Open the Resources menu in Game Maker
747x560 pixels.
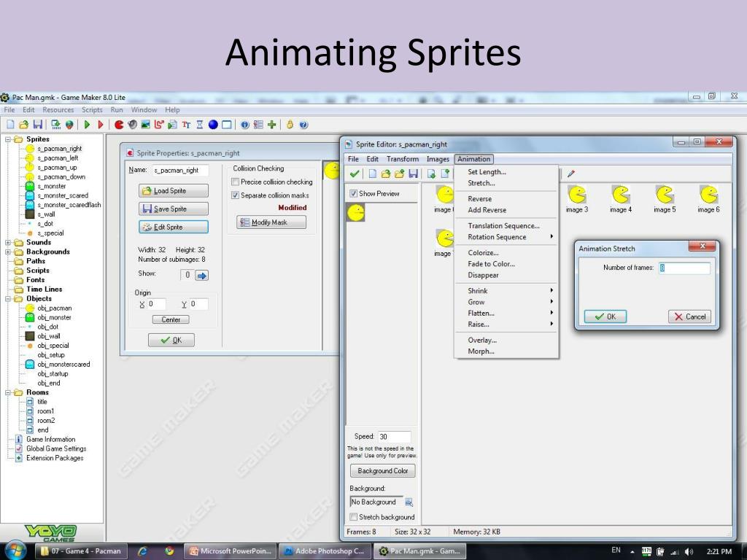pyautogui.click(x=58, y=110)
